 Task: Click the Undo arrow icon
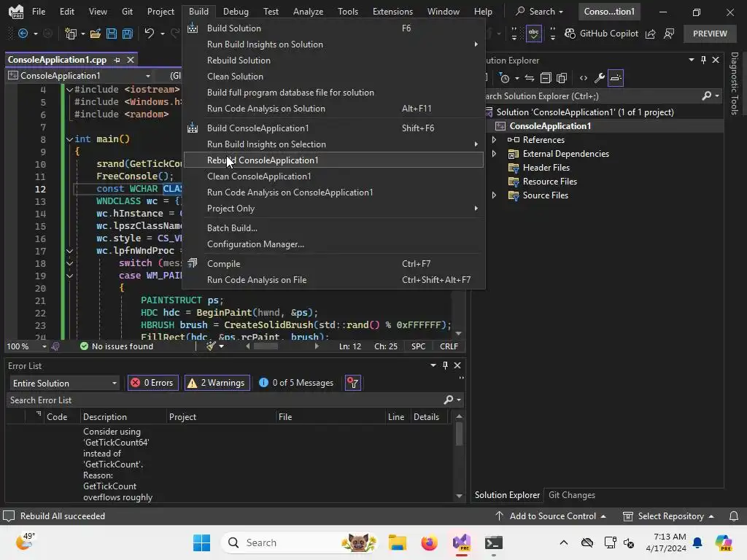point(149,34)
